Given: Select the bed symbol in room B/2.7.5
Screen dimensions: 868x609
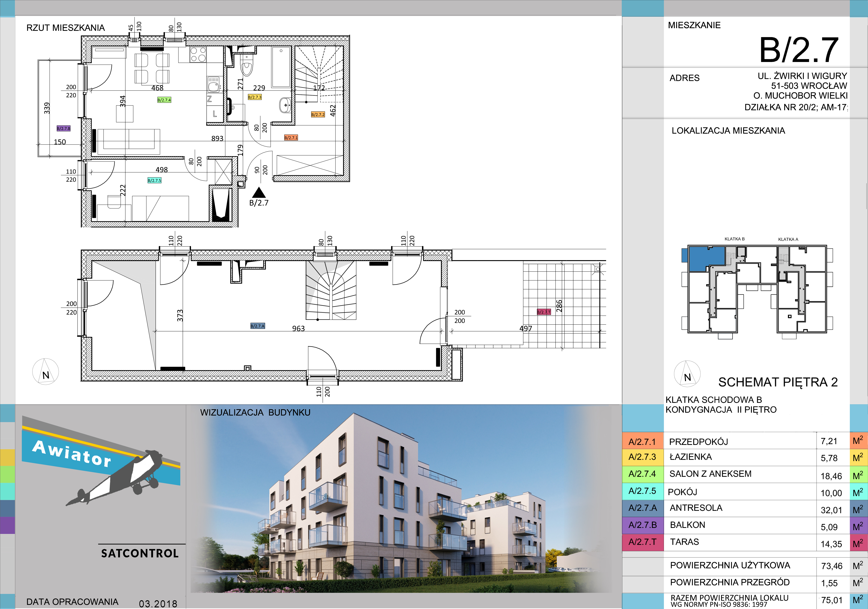Looking at the screenshot, I should coord(160,208).
